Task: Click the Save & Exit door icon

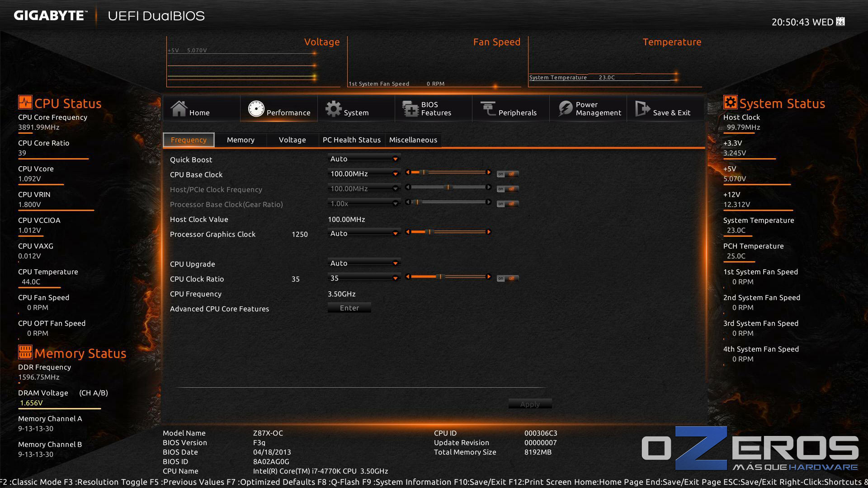Action: pos(642,108)
